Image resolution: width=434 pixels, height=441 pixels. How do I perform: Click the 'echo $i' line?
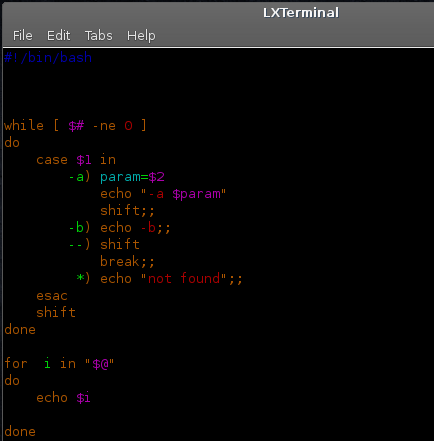coord(63,398)
